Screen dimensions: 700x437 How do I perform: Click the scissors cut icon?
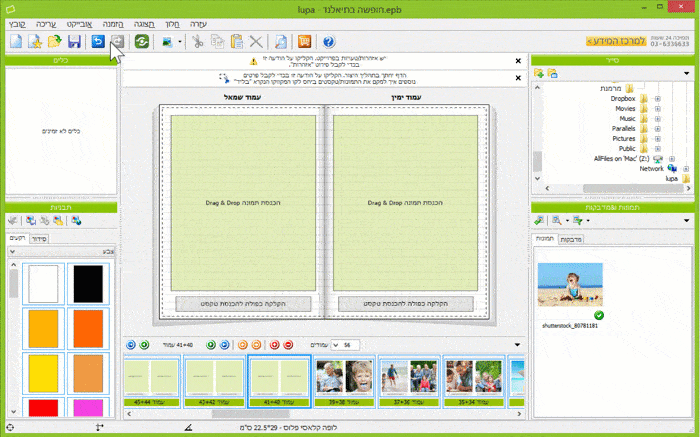(x=198, y=42)
